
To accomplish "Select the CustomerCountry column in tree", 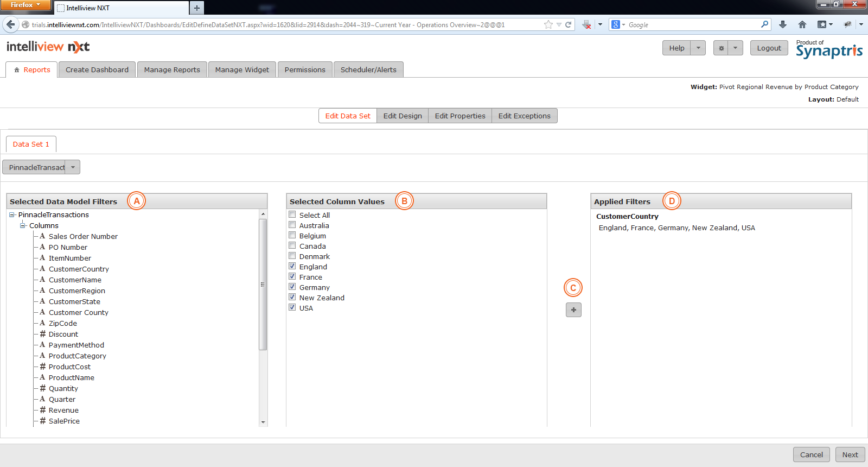I will pyautogui.click(x=79, y=269).
